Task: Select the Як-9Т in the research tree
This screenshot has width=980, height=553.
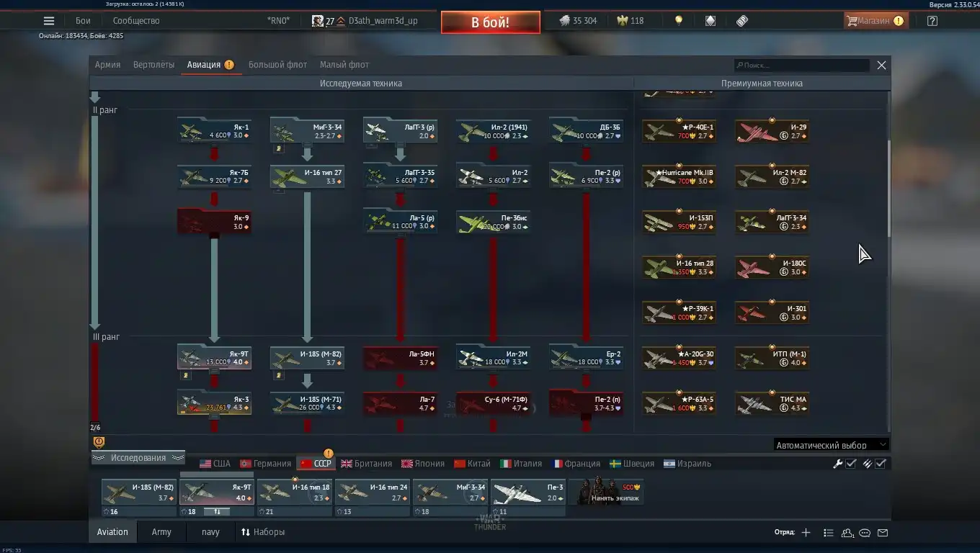Action: pyautogui.click(x=214, y=358)
